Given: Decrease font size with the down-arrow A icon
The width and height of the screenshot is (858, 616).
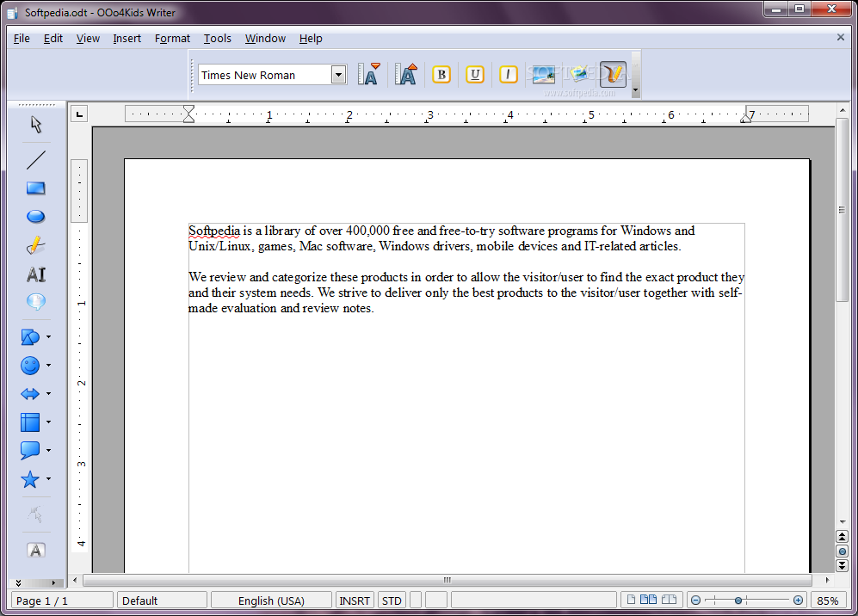Looking at the screenshot, I should 369,74.
